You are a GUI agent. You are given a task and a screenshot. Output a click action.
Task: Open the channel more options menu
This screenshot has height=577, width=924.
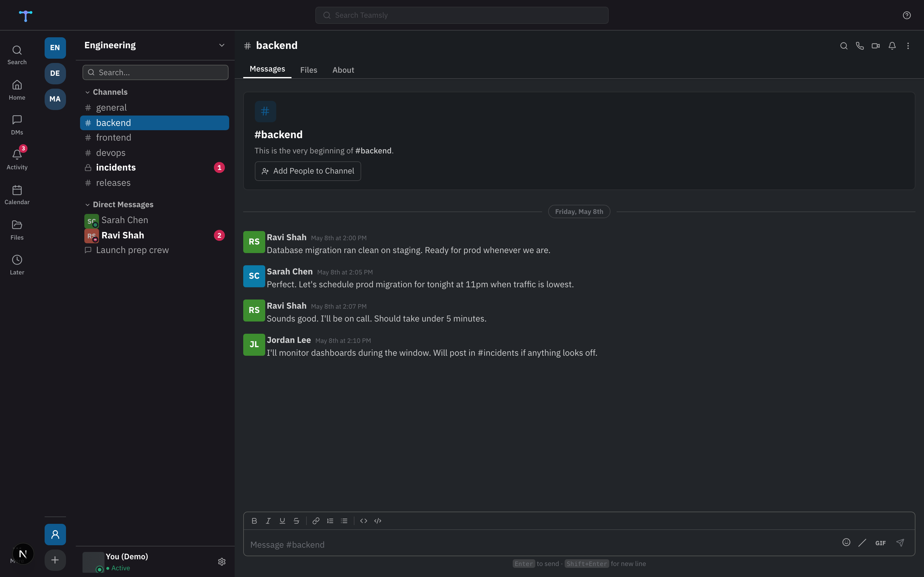point(908,46)
